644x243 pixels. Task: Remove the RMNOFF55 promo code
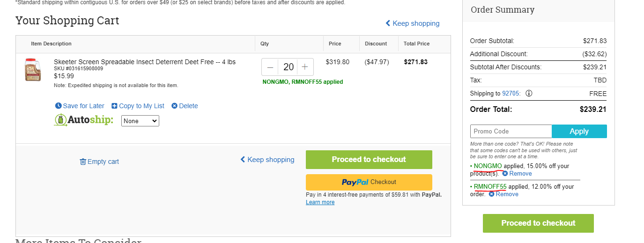(x=503, y=194)
